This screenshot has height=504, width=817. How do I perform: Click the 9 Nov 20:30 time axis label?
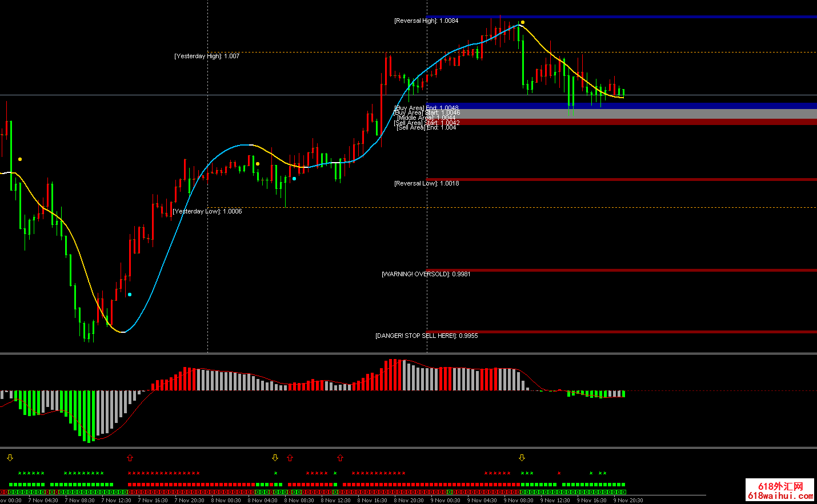(x=628, y=501)
